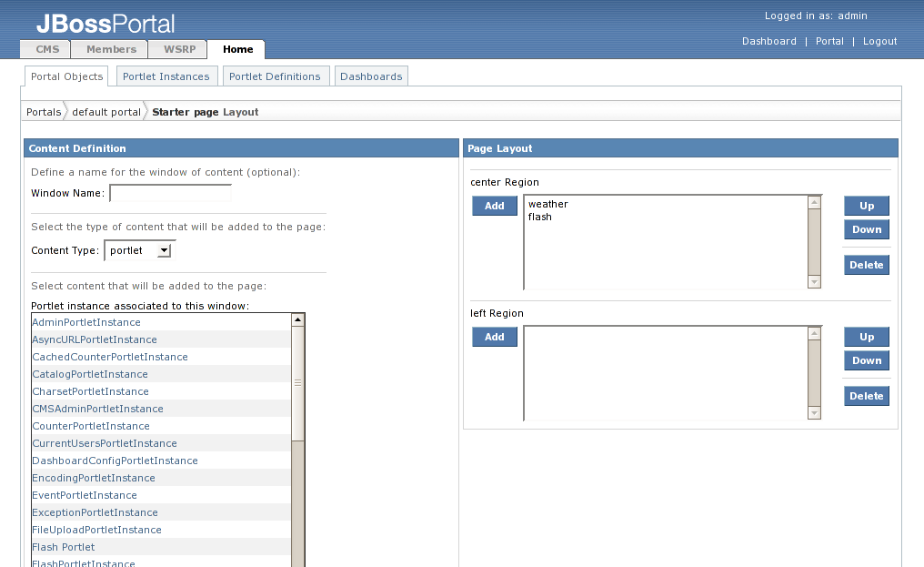Open the Members navigation tab

click(111, 49)
